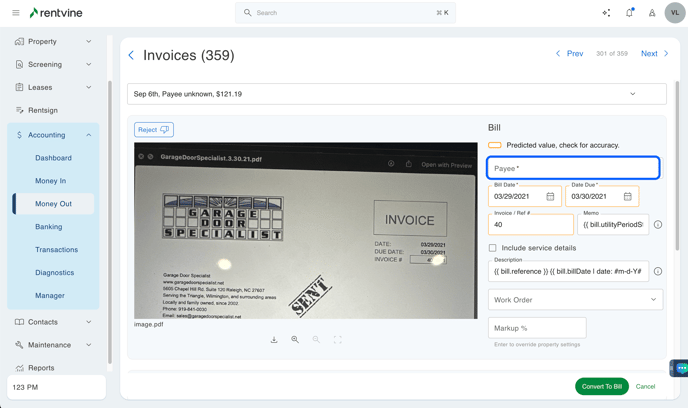Open the Banking menu item
The width and height of the screenshot is (688, 408).
(x=49, y=227)
